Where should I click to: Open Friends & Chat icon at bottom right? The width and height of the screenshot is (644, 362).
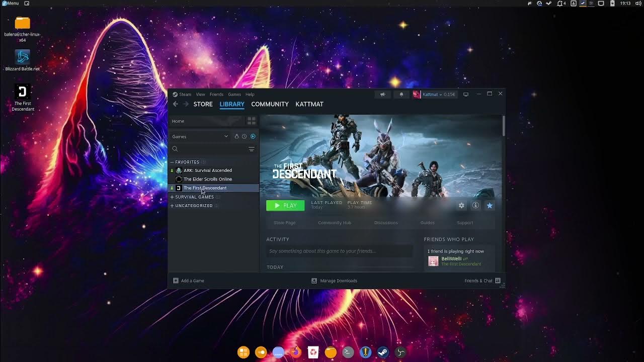coord(498,281)
